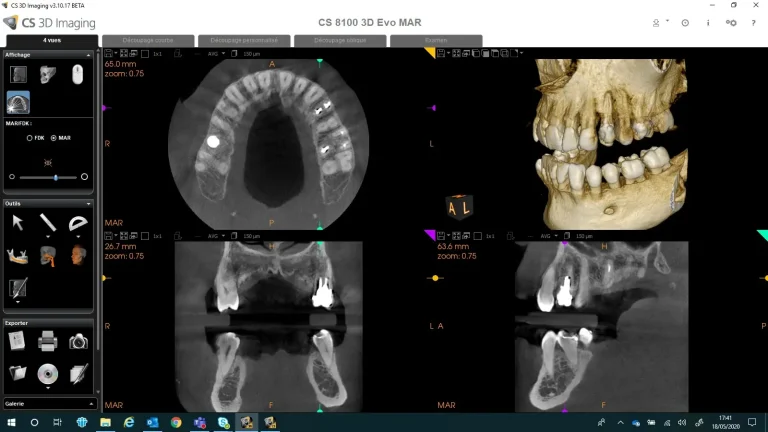Open the mouse controls help icon
The height and width of the screenshot is (432, 768).
click(77, 74)
